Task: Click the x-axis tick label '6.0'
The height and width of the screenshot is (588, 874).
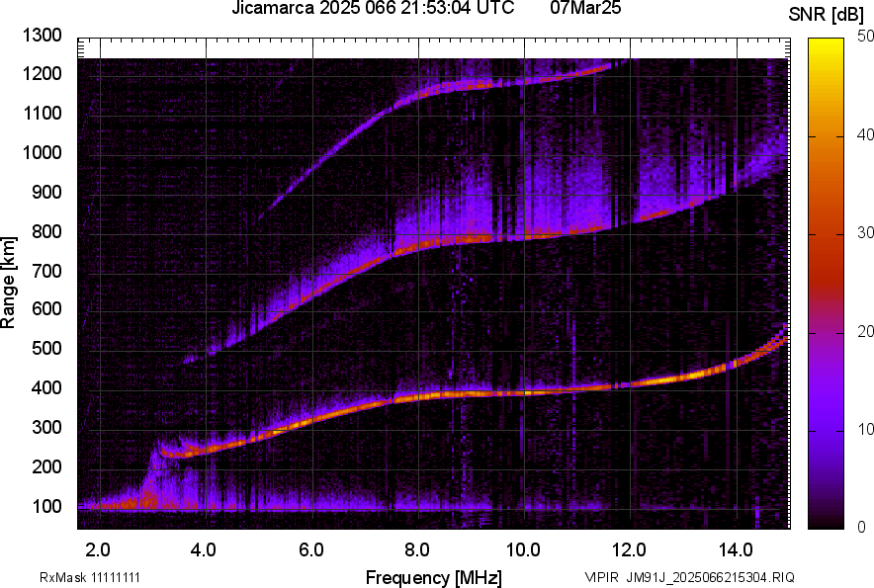Action: point(311,550)
